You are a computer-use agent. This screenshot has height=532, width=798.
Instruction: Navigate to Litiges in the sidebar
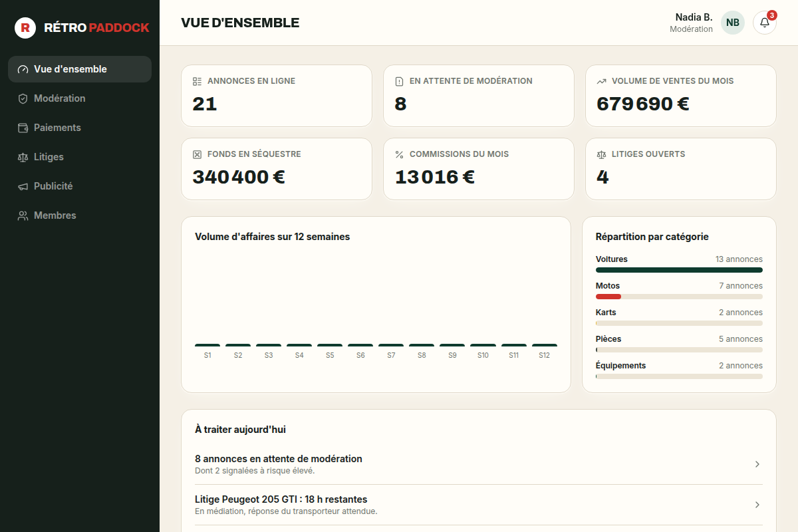[x=80, y=157]
